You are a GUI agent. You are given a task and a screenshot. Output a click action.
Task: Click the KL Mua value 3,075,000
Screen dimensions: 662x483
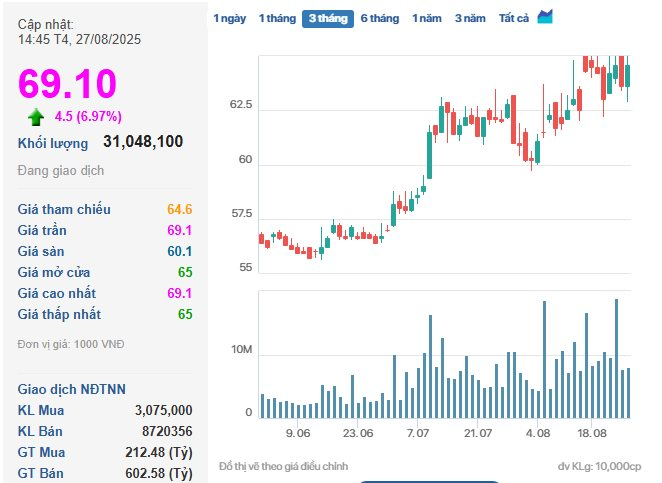(163, 410)
